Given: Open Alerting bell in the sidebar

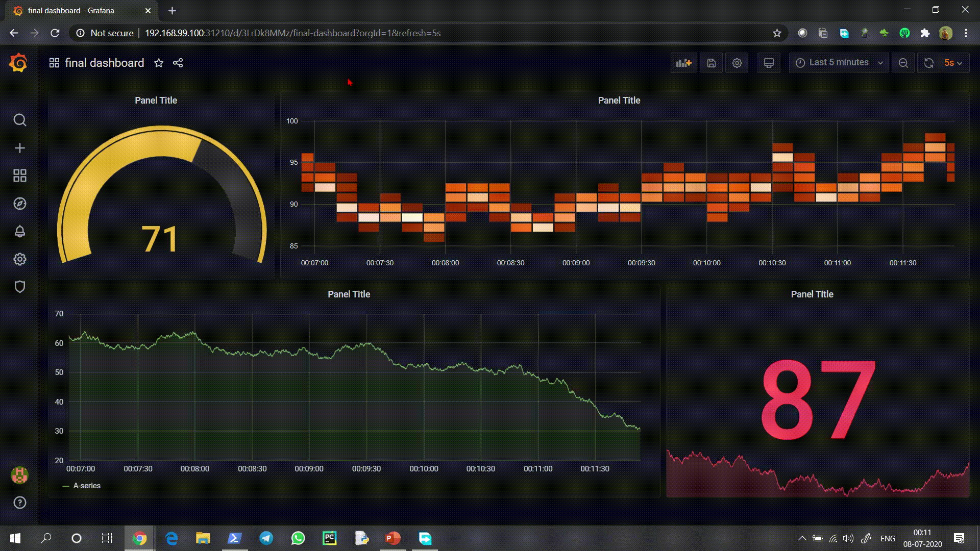Looking at the screenshot, I should (x=19, y=231).
